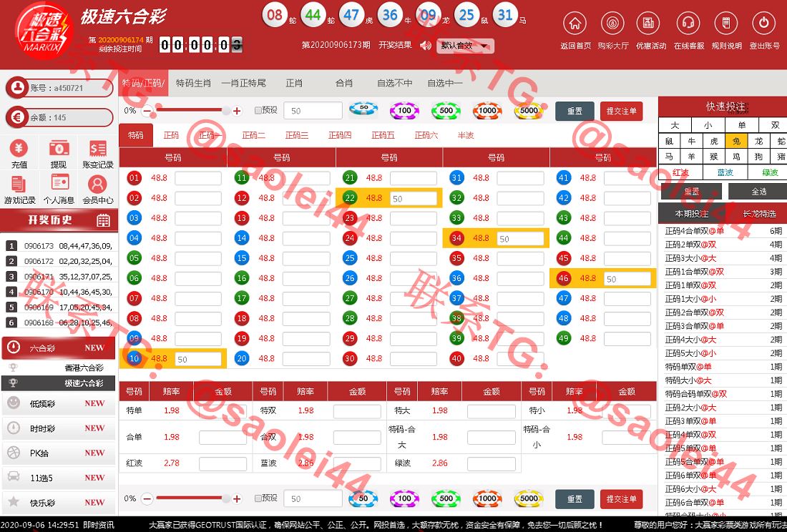Open the 购彩大厅 lottery hall icon
787x532 pixels.
coord(612,24)
